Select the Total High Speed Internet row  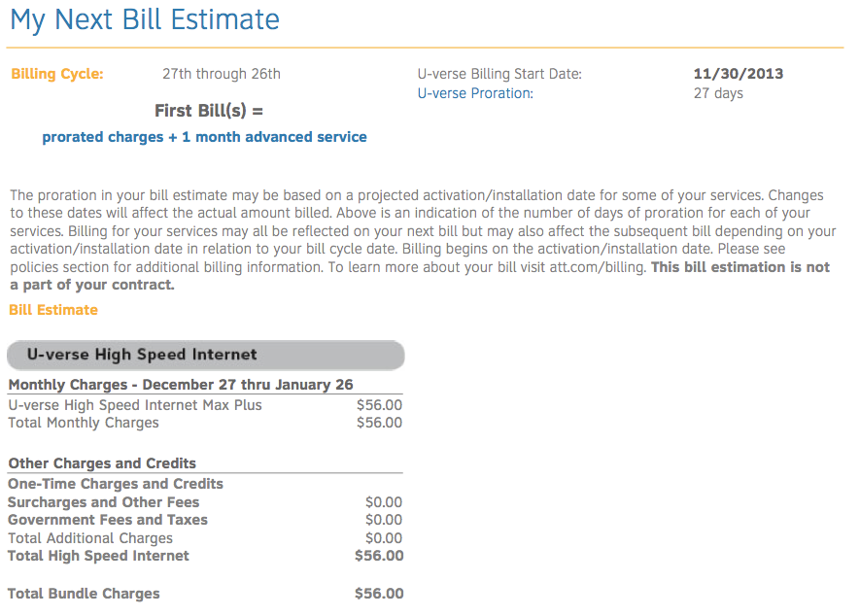(206, 556)
